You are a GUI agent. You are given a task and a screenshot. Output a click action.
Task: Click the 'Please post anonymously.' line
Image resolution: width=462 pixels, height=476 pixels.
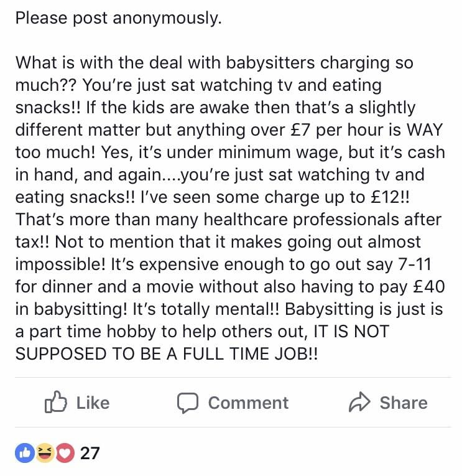(x=118, y=18)
